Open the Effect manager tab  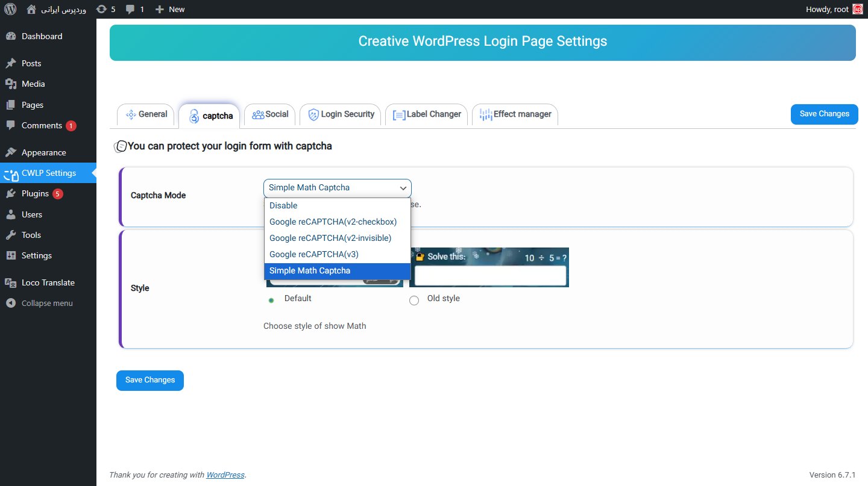[515, 114]
